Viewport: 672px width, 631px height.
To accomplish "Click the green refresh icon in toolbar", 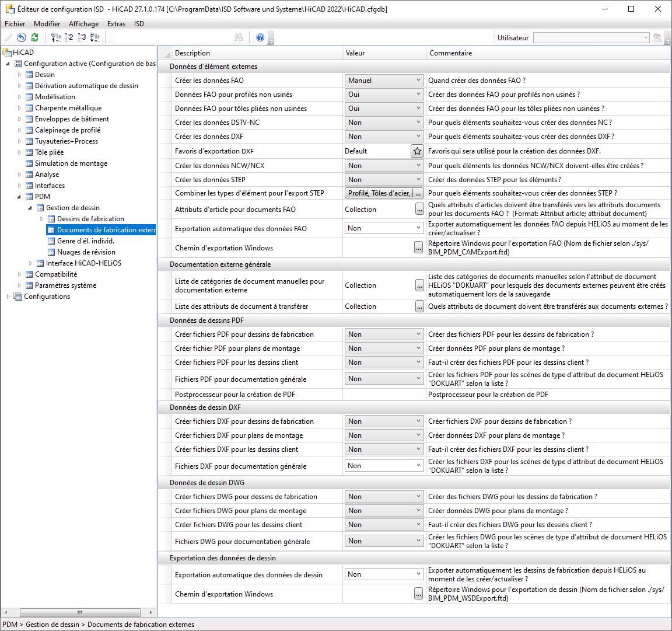I will tap(35, 37).
